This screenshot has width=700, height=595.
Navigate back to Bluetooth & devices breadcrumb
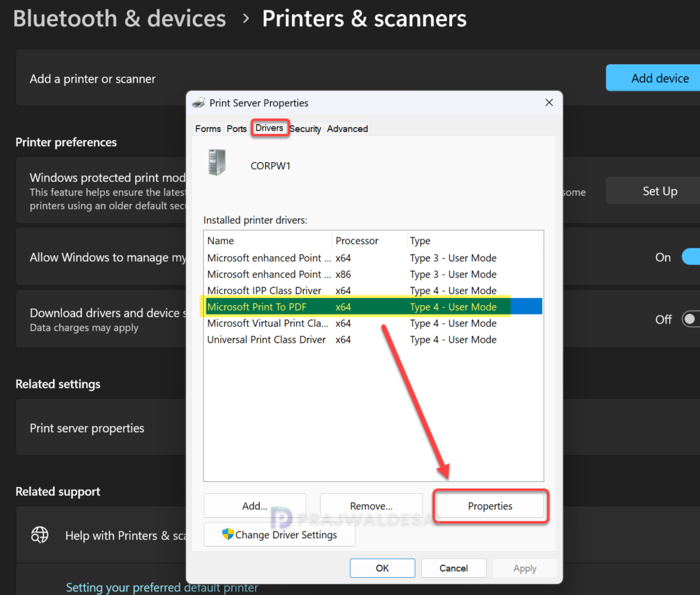tap(120, 18)
